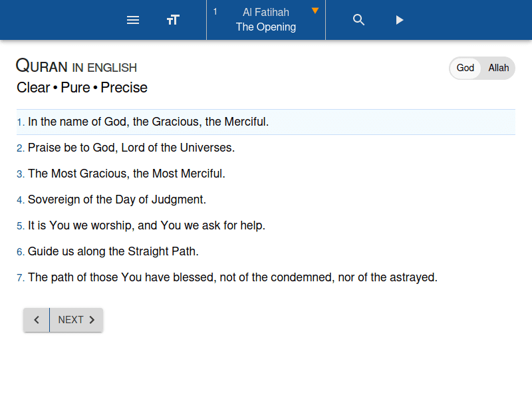Click The Opening chapter subtitle
This screenshot has width=532, height=399.
click(x=265, y=27)
